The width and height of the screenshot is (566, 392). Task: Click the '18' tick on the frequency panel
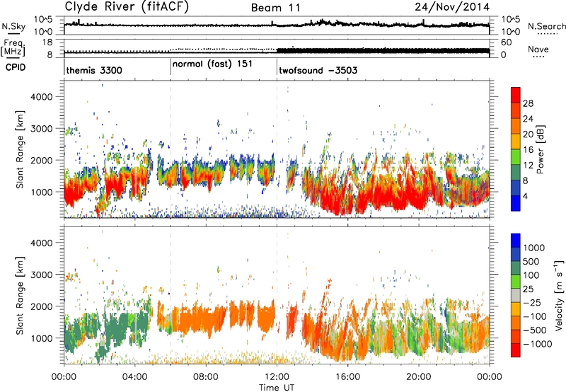pyautogui.click(x=47, y=42)
